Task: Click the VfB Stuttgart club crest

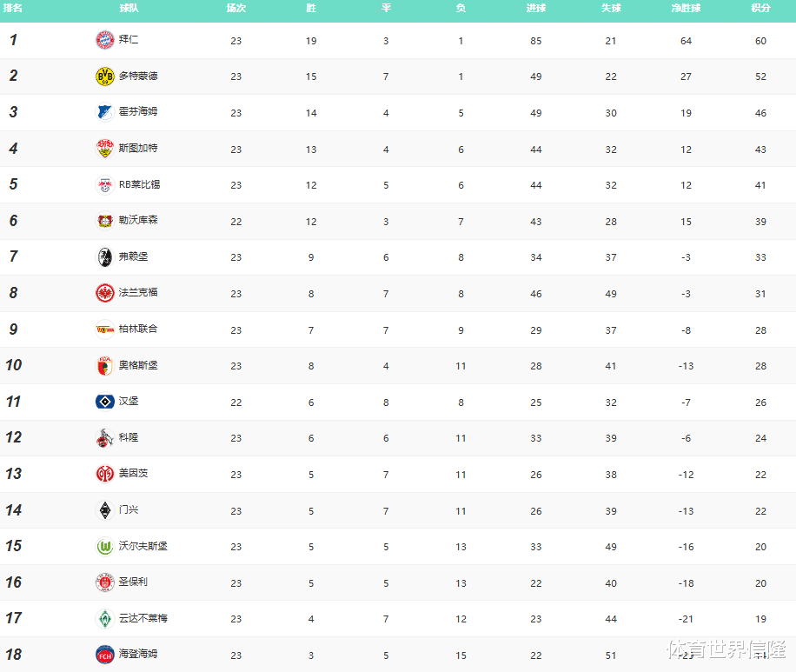Action: 104,149
